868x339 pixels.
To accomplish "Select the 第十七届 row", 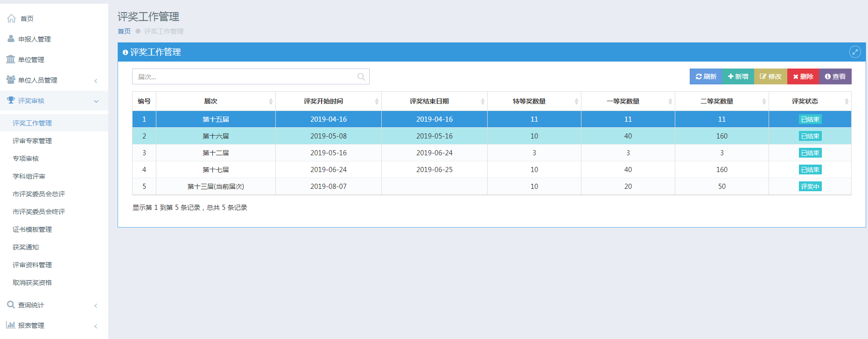I will coord(492,170).
